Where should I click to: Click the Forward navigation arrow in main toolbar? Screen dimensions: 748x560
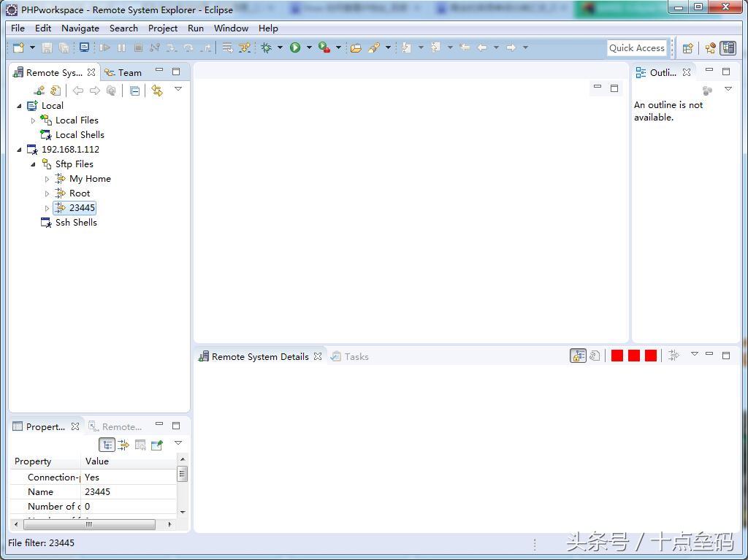(511, 47)
